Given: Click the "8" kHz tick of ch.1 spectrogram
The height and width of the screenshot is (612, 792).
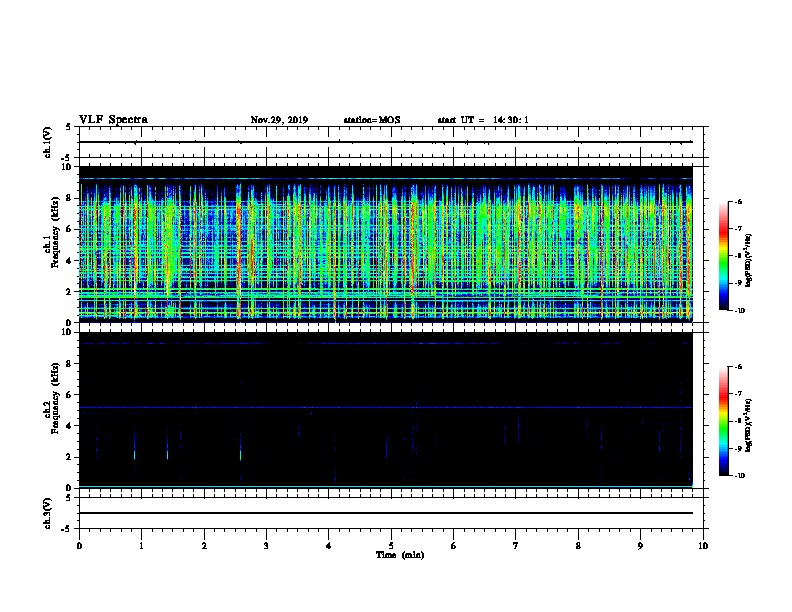Looking at the screenshot, I should tap(69, 198).
